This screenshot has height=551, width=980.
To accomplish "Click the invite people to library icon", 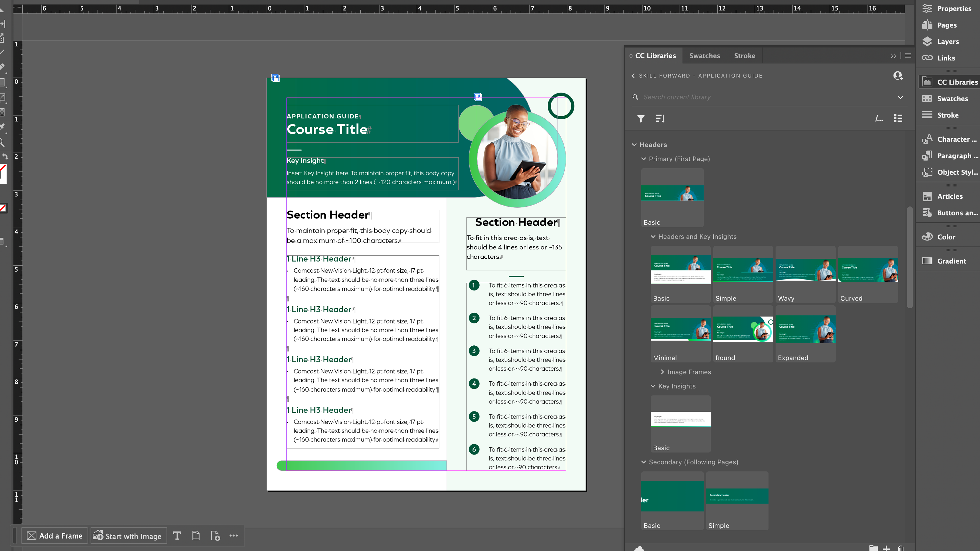I will 898,76.
